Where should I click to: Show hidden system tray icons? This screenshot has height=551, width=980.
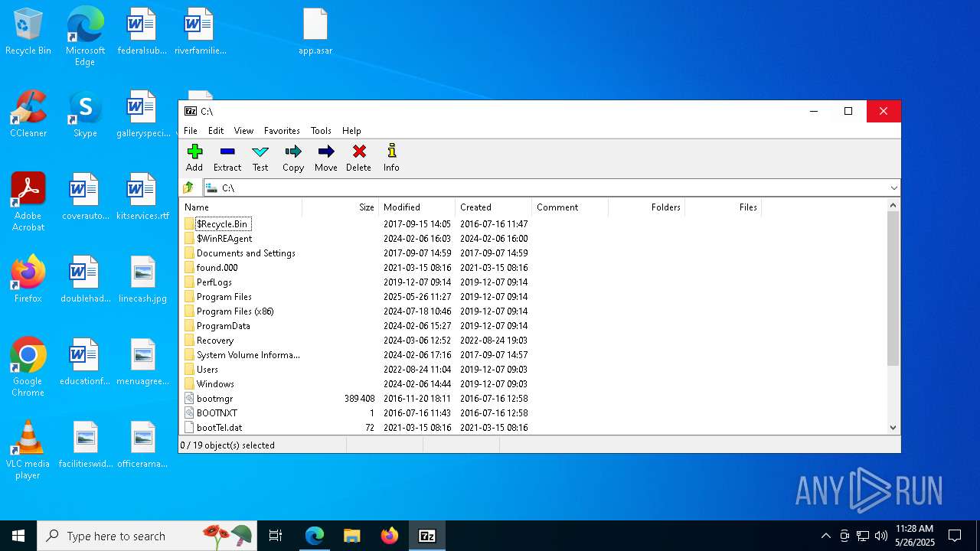pos(825,536)
